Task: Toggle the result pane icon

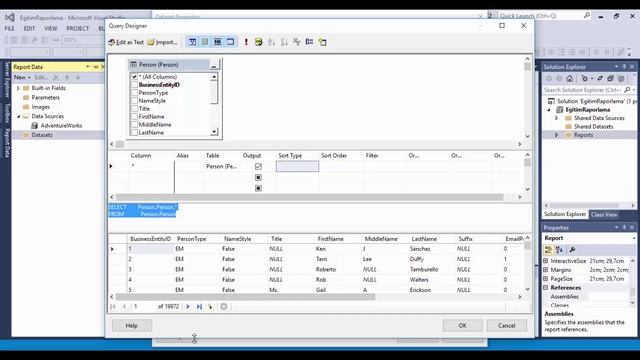Action: 230,42
